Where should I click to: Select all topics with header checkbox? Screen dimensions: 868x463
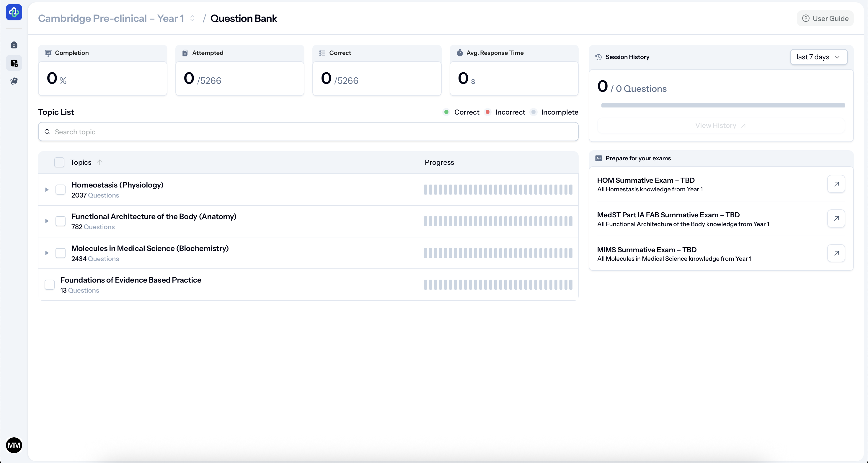pyautogui.click(x=59, y=162)
